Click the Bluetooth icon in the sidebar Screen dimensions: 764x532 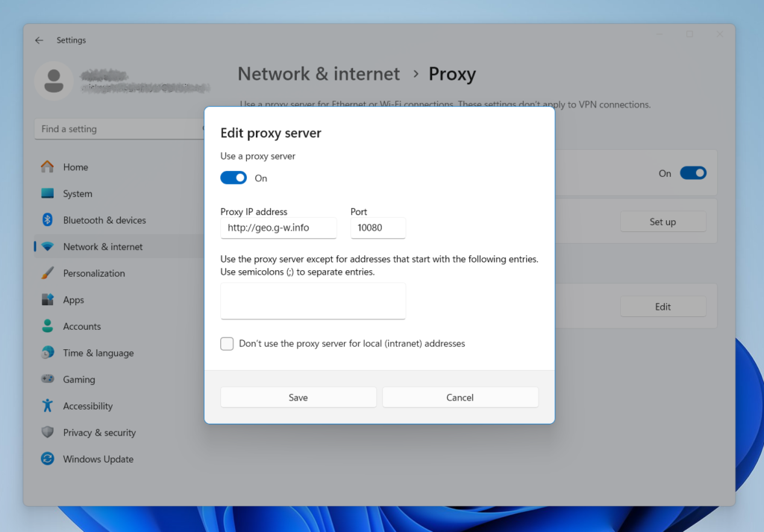(x=47, y=219)
